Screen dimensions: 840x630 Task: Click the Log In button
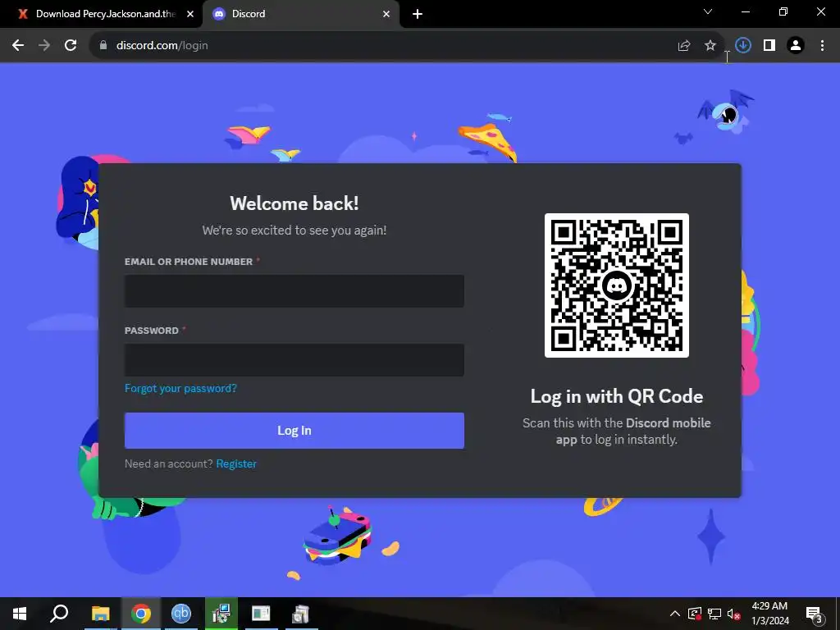(294, 431)
